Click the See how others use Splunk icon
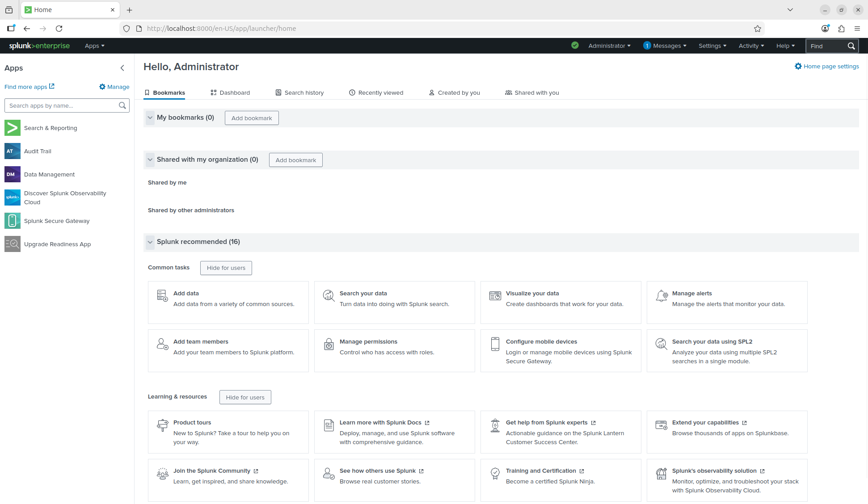Screen dimensions: 868x504 coord(329,473)
